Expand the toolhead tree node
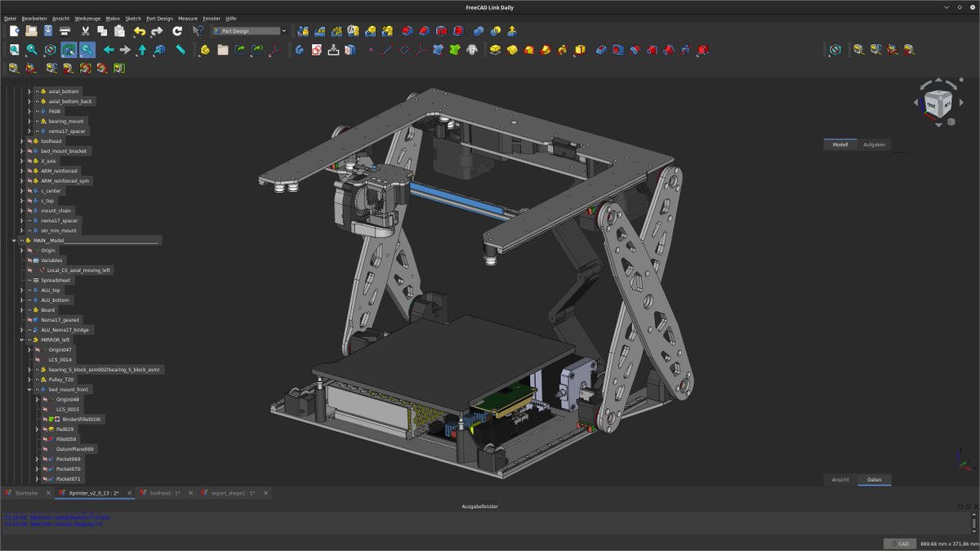 (x=21, y=141)
